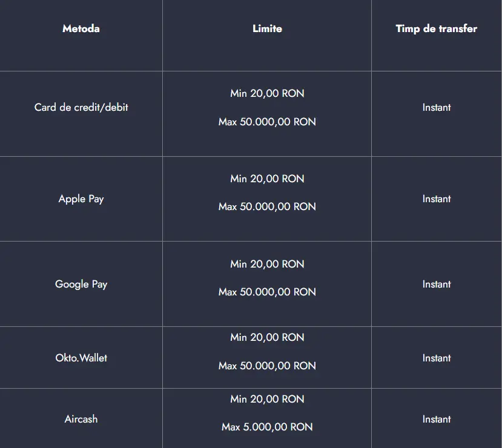Select the Okto.Wallet method cell

[81, 358]
